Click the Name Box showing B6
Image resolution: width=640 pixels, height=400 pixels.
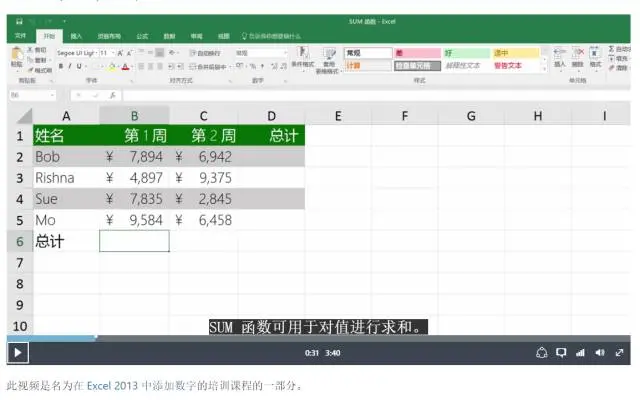[x=32, y=95]
